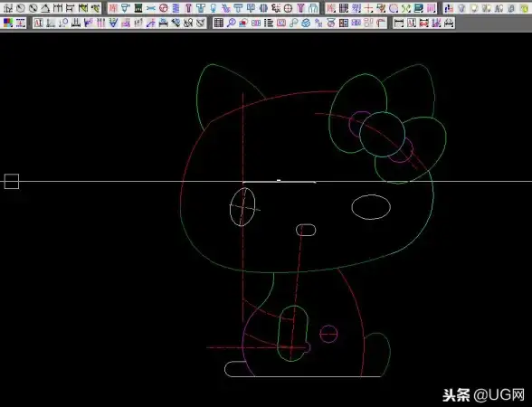Select the horizontal linear dimension icon
This screenshot has height=407, width=532.
pyautogui.click(x=399, y=23)
